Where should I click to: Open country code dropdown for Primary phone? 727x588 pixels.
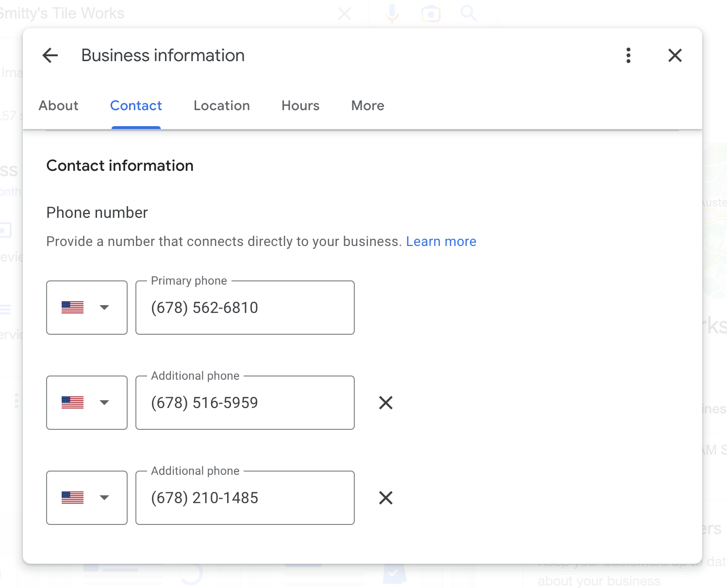(87, 308)
